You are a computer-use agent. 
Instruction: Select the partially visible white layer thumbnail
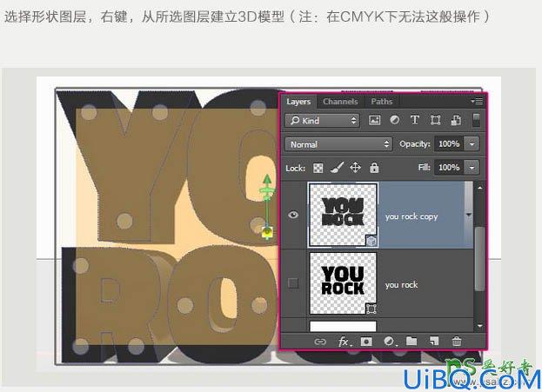pyautogui.click(x=343, y=327)
